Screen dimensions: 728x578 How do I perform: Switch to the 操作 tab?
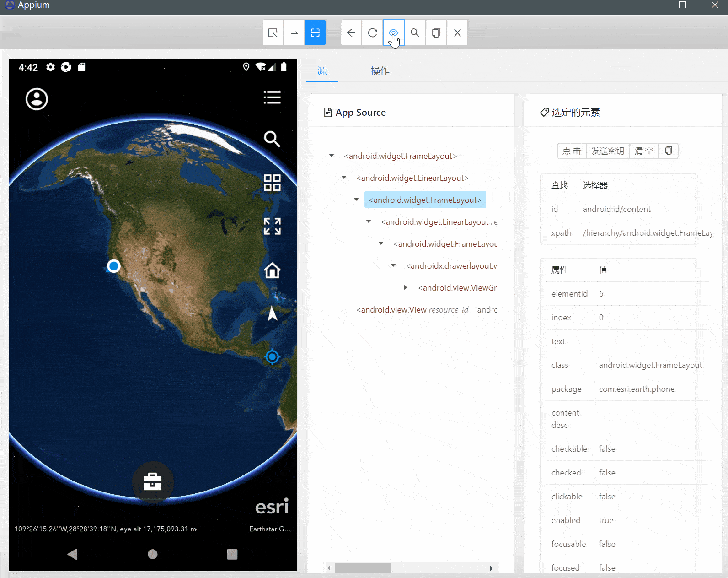[380, 71]
